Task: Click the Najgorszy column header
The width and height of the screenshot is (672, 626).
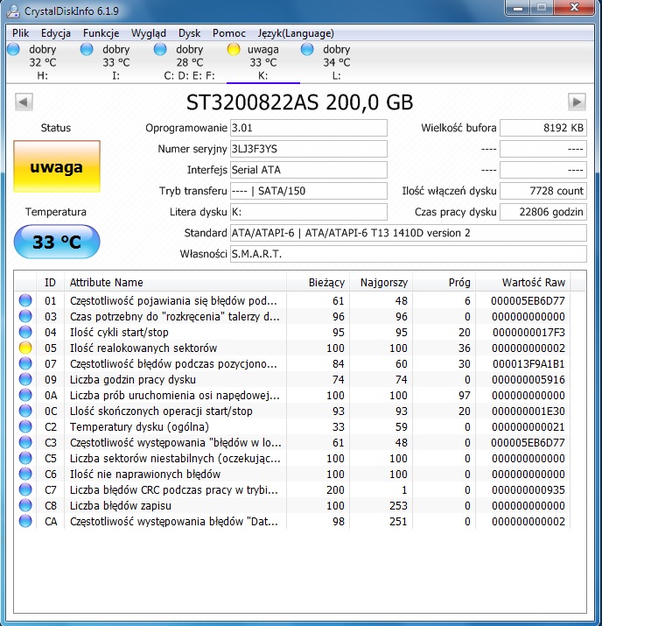Action: [381, 283]
